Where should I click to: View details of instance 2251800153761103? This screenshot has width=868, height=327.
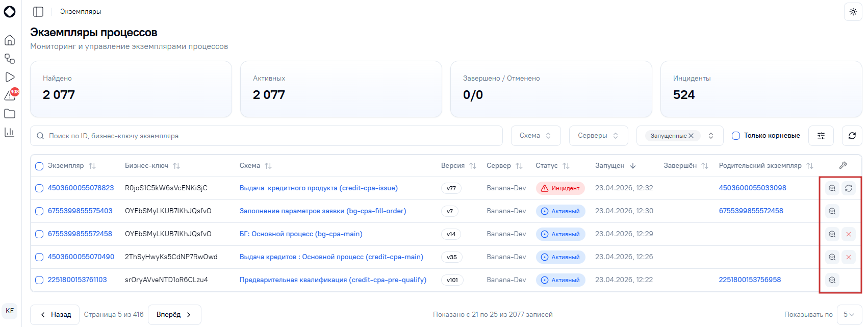coord(832,280)
